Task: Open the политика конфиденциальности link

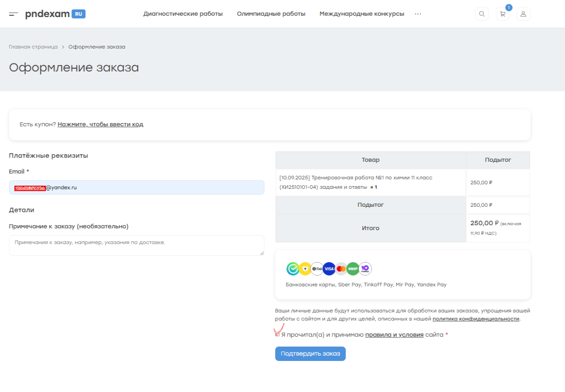Action: [476, 319]
